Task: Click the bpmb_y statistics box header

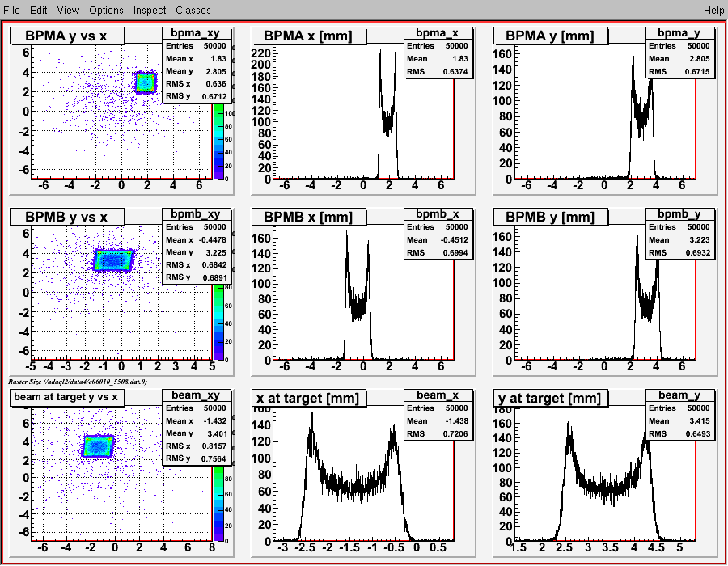Action: pos(679,213)
